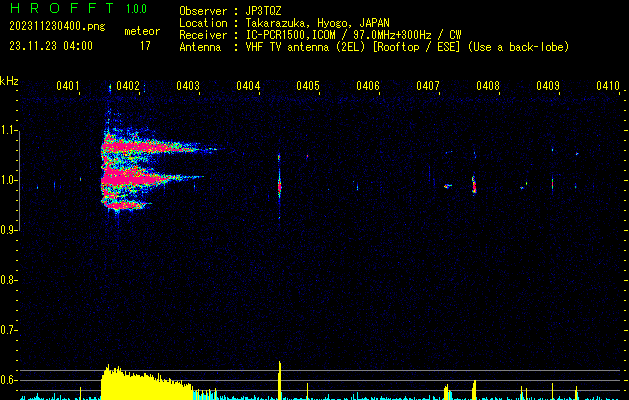
Task: Click the 0401 time marker
Action: click(x=68, y=87)
